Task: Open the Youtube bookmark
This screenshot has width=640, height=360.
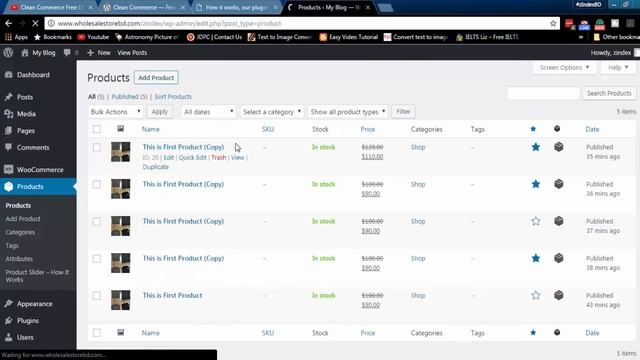Action: [93, 37]
